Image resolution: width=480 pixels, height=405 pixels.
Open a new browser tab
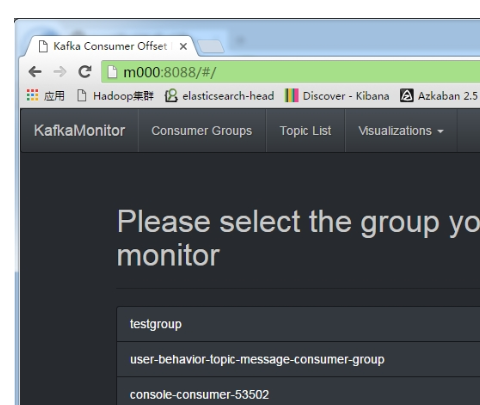coord(211,46)
